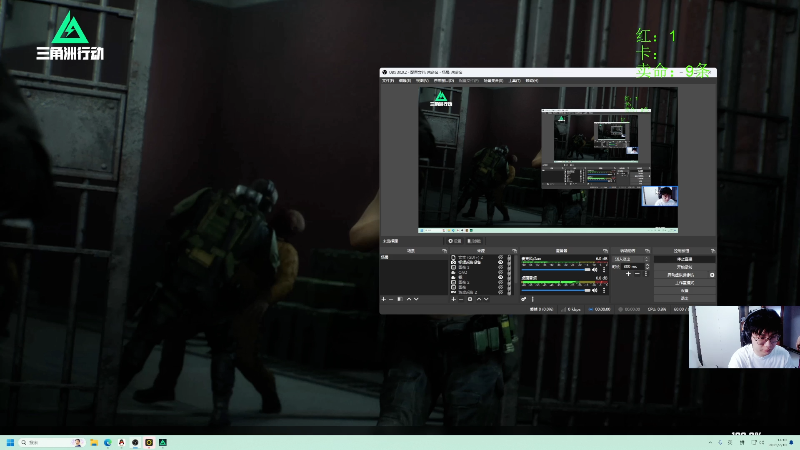Toggle lock icon of the bottom source row
The image size is (800, 450).
click(x=509, y=292)
